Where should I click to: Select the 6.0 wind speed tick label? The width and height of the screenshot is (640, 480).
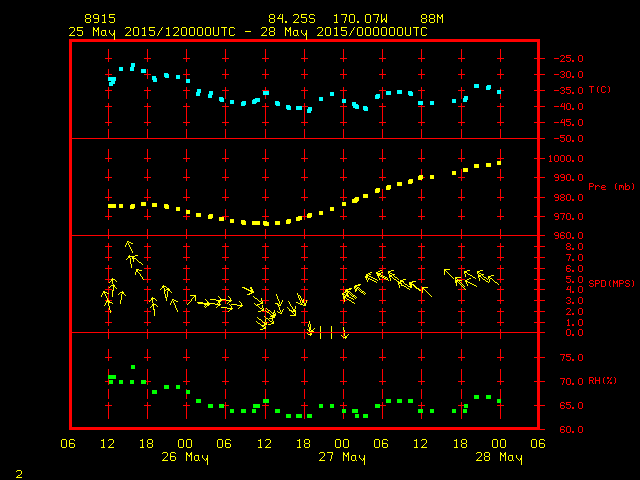(574, 269)
